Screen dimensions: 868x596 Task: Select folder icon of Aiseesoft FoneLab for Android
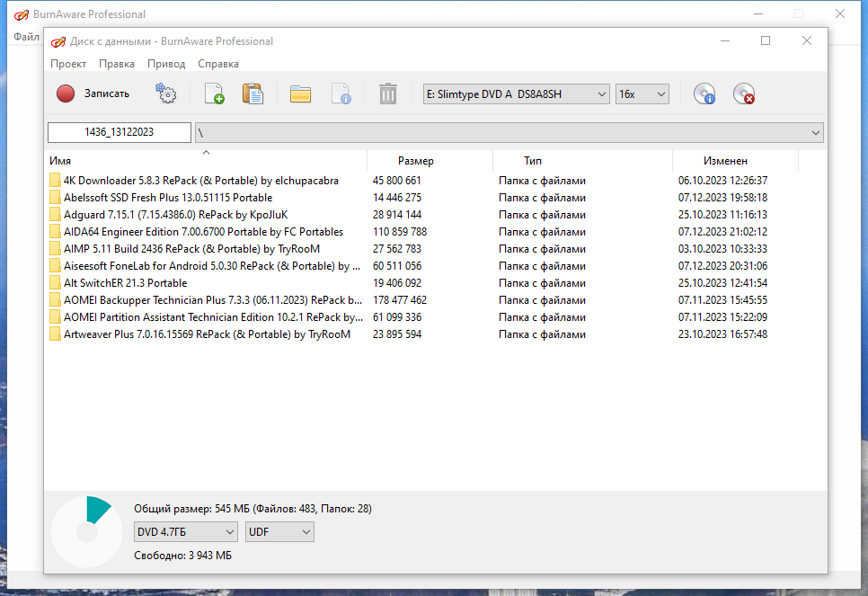point(55,266)
